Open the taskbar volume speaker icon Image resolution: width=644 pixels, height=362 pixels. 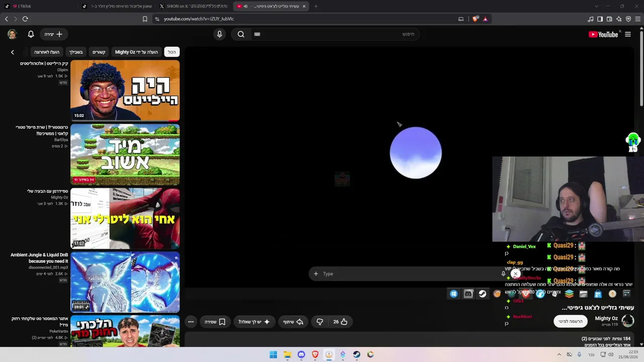pos(611,354)
